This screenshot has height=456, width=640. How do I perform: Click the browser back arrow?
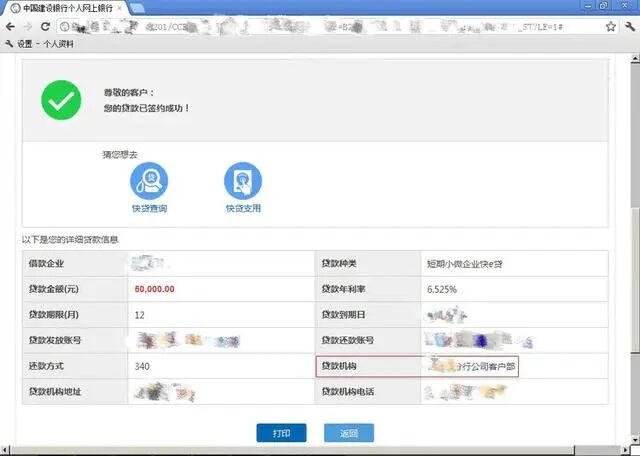point(10,27)
